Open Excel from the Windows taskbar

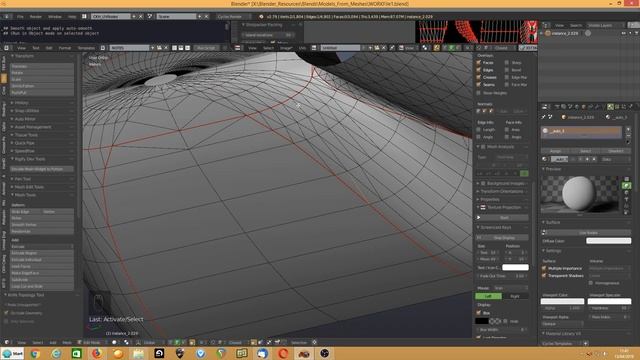[x=76, y=353]
